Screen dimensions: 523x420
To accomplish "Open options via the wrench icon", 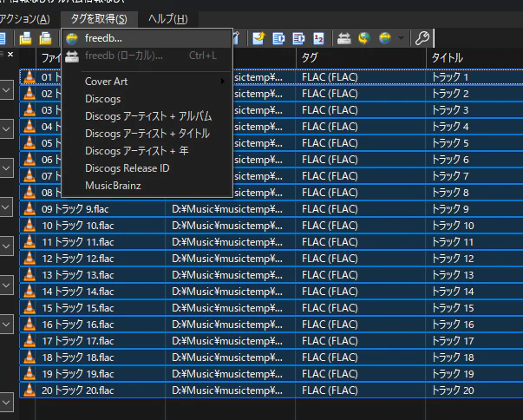I will tap(422, 38).
